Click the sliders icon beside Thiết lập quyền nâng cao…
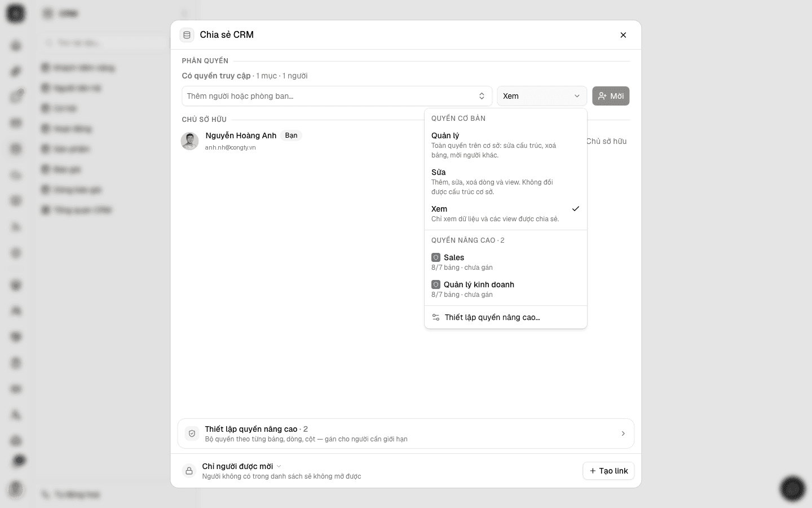This screenshot has width=812, height=508. coord(436,317)
